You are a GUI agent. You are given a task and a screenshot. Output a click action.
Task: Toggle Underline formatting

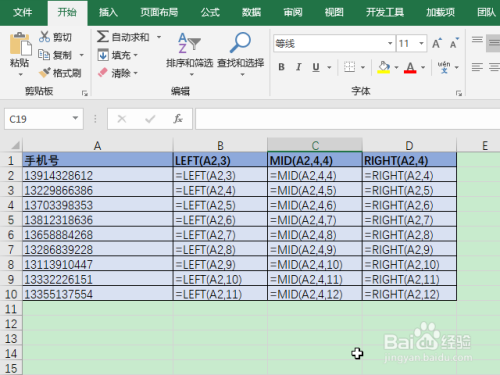[316, 67]
